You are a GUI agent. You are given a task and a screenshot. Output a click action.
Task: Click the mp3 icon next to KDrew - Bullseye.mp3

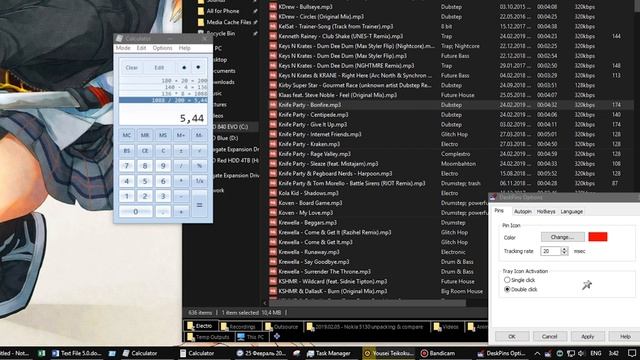point(273,7)
